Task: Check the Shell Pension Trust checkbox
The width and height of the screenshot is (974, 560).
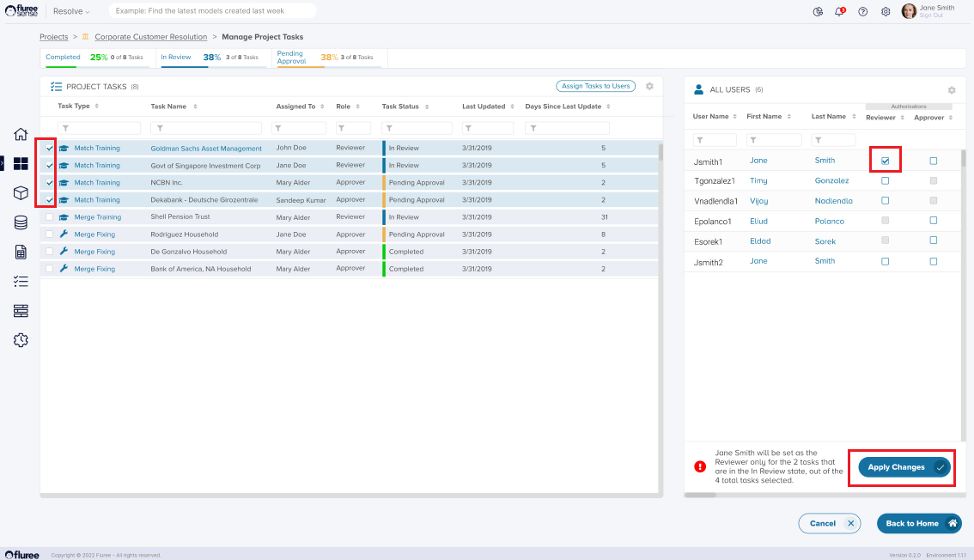Action: click(x=49, y=217)
